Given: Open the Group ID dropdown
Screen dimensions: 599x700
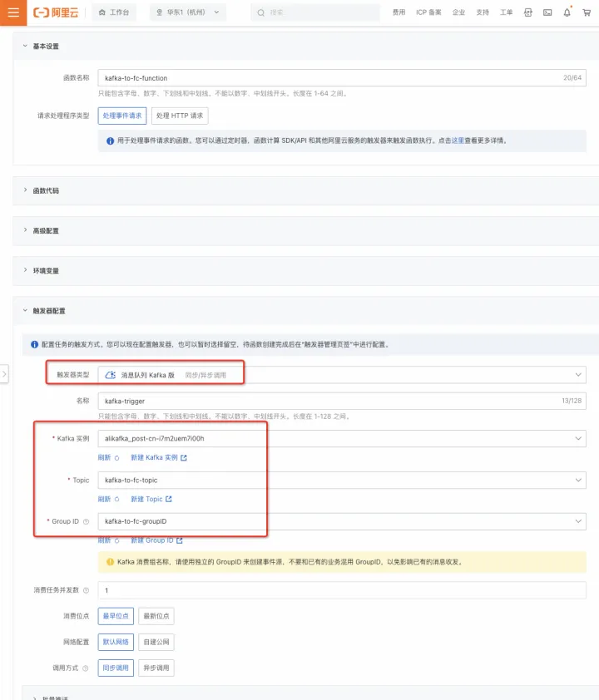Looking at the screenshot, I should coord(342,521).
